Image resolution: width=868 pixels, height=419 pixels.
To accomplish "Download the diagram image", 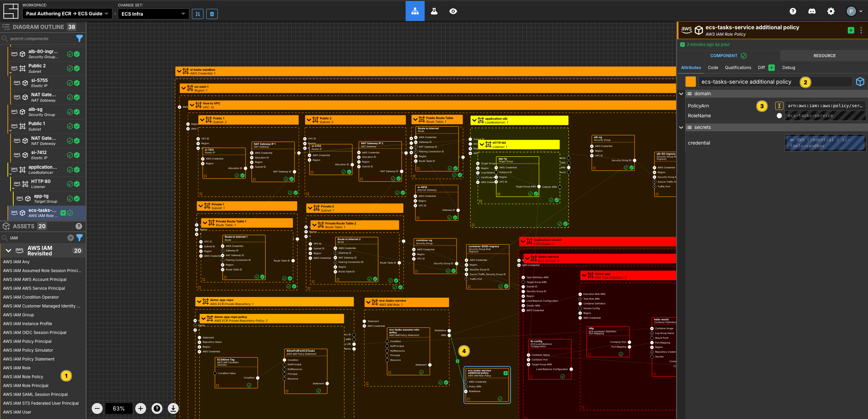I will coord(173,408).
